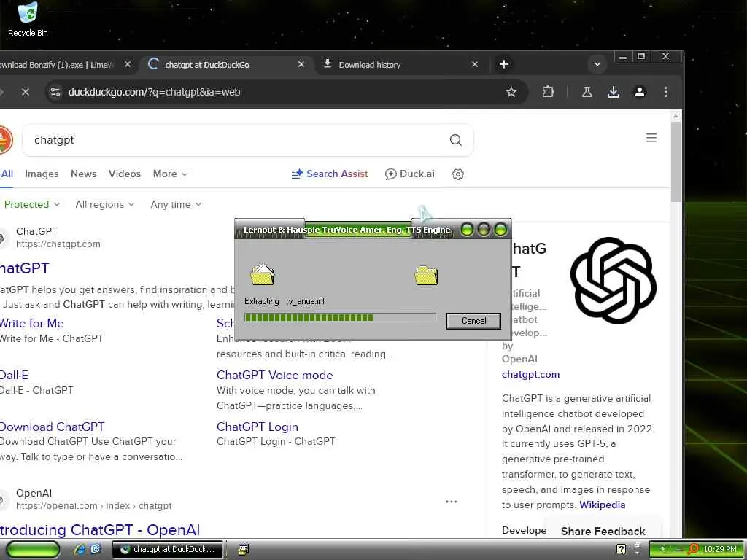This screenshot has width=747, height=560.
Task: Cancel the TruVoice extraction
Action: tap(473, 321)
